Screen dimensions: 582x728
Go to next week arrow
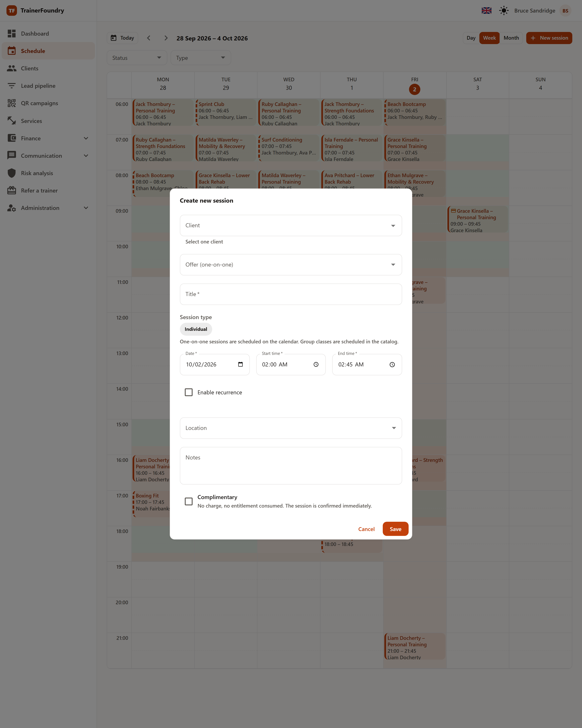(166, 38)
